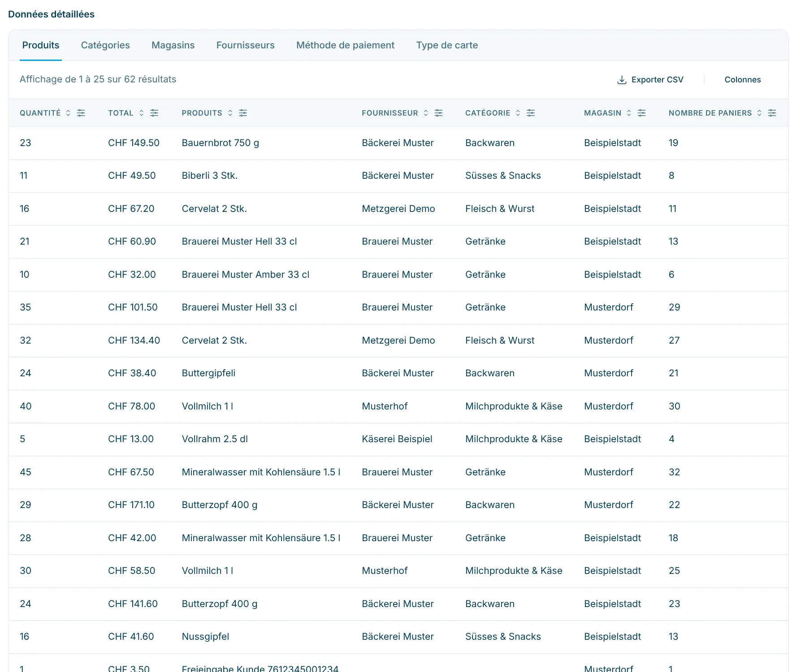Select the Vollrahm 2.5 dl product cell

(215, 439)
